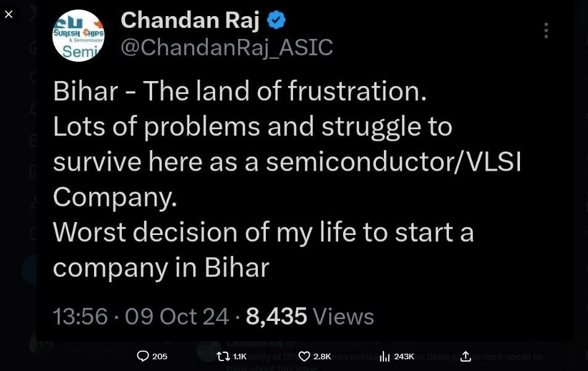Close the image viewer with the X

pyautogui.click(x=9, y=14)
